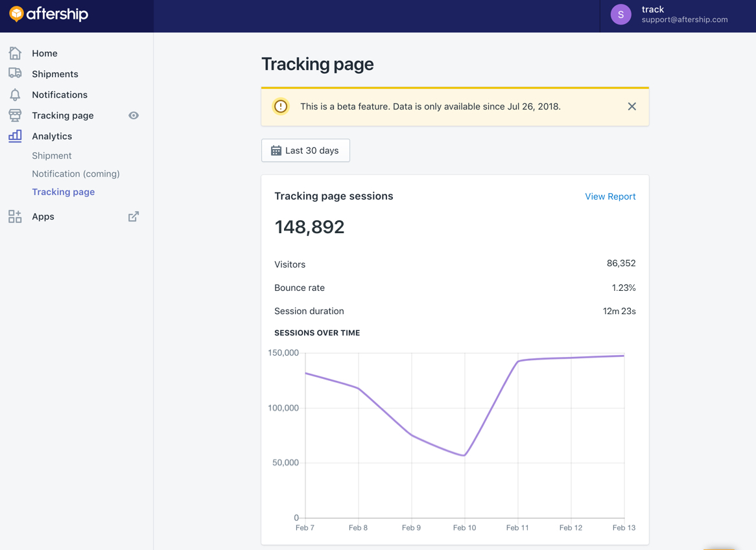The width and height of the screenshot is (756, 550).
Task: Click the Home house icon
Action: 15,53
